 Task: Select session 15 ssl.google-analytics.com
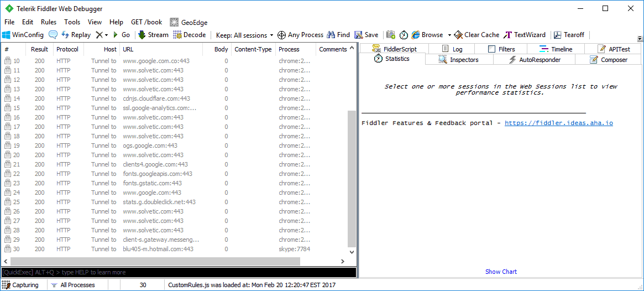pos(175,108)
